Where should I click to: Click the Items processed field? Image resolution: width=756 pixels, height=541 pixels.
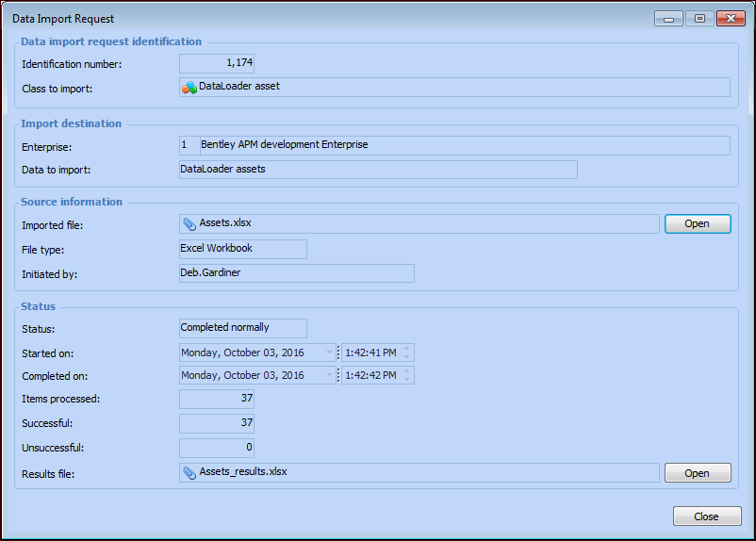pyautogui.click(x=217, y=399)
